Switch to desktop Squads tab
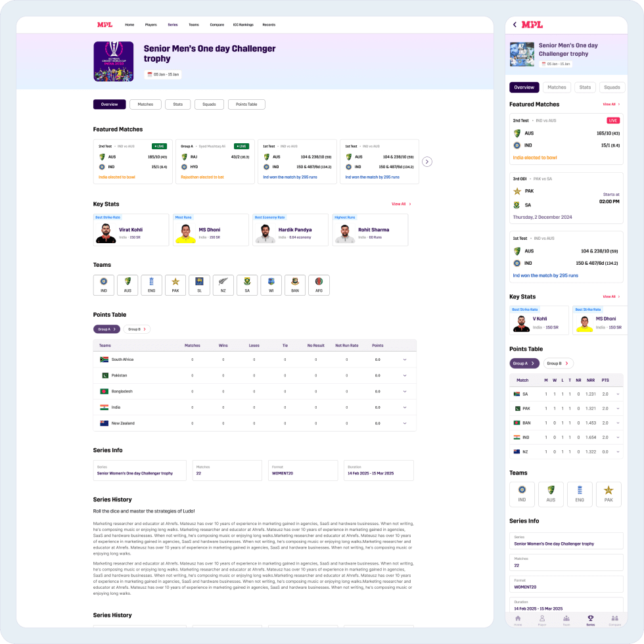Image resolution: width=644 pixels, height=644 pixels. coord(209,104)
